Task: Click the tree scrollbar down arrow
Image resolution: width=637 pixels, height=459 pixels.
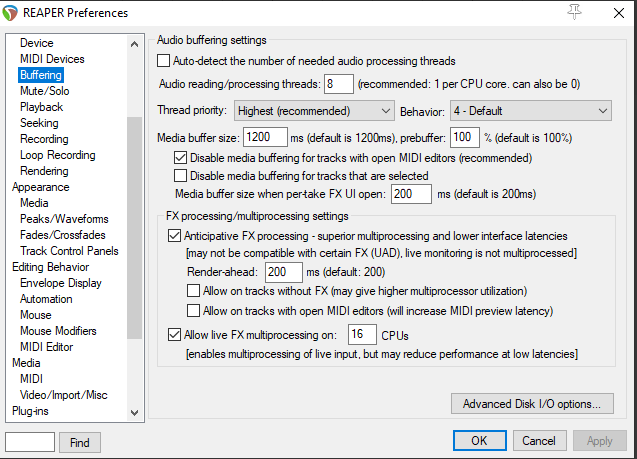Action: [x=134, y=413]
